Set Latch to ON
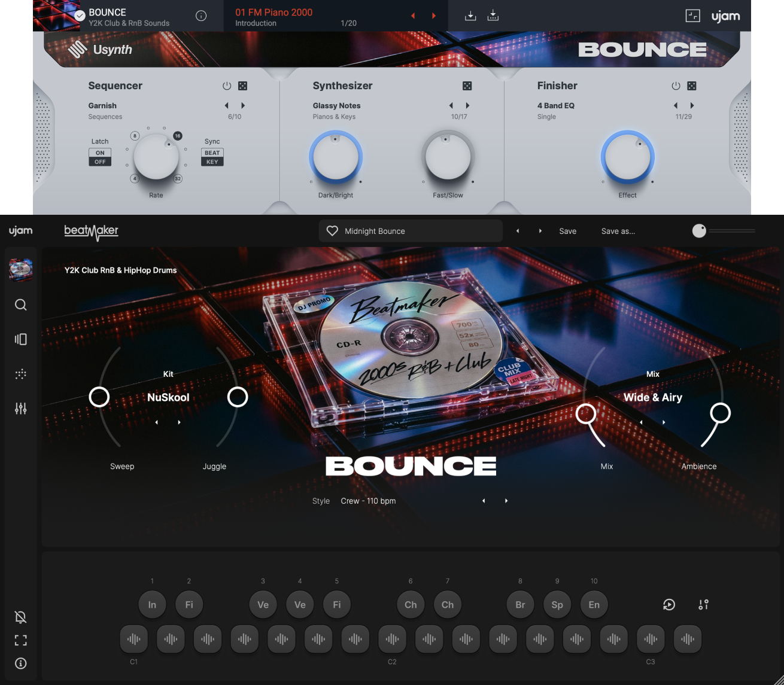784x685 pixels. pos(100,153)
